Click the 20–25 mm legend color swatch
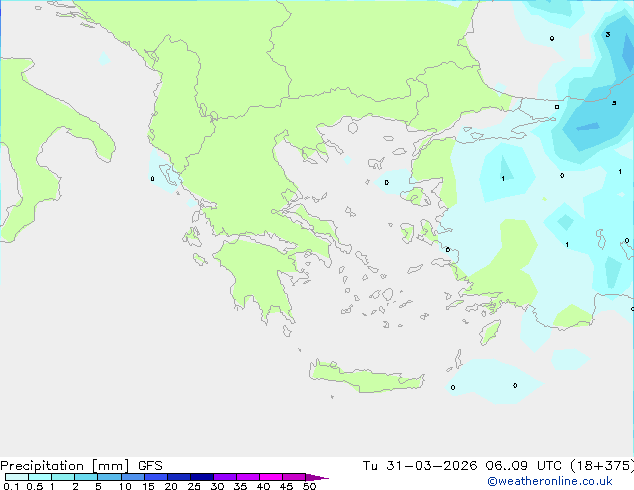The image size is (634, 490). tap(179, 477)
